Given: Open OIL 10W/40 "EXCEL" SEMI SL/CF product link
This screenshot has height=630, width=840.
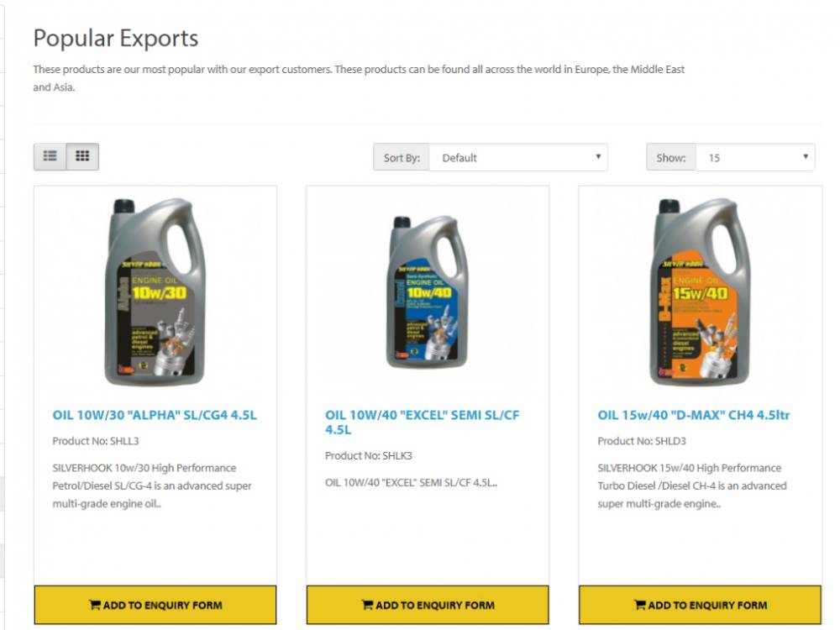Looking at the screenshot, I should click(x=423, y=423).
